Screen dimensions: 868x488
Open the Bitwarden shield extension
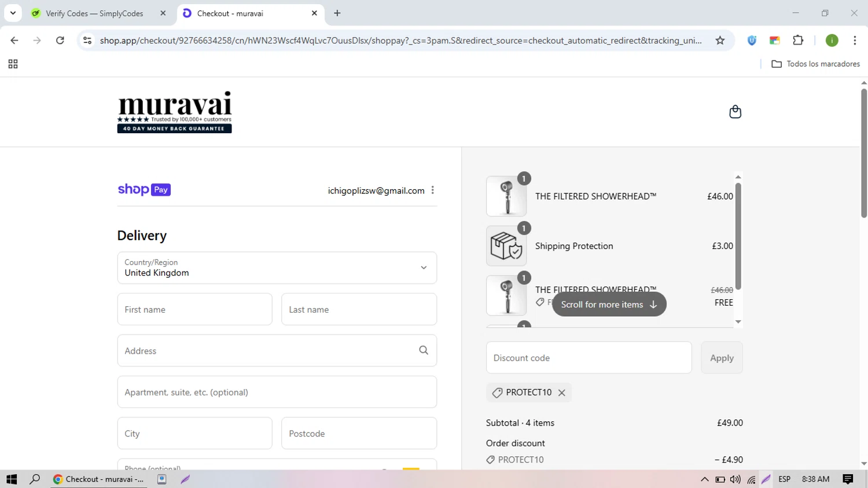tap(752, 41)
